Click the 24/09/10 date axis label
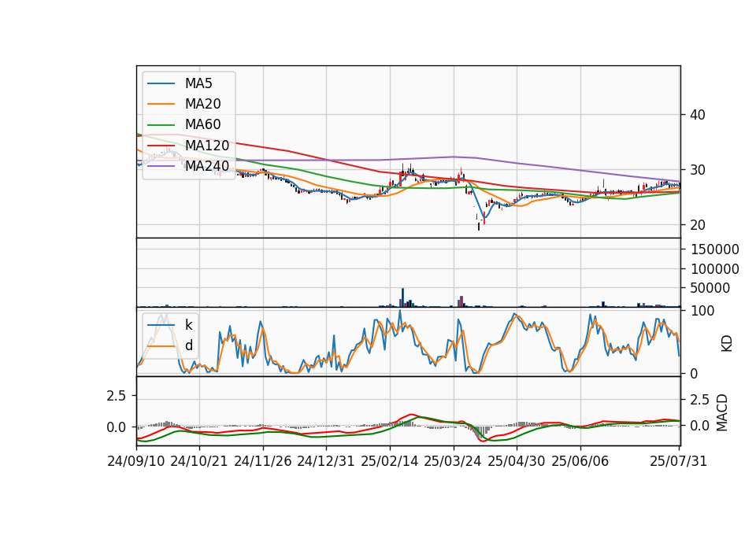 pyautogui.click(x=136, y=461)
